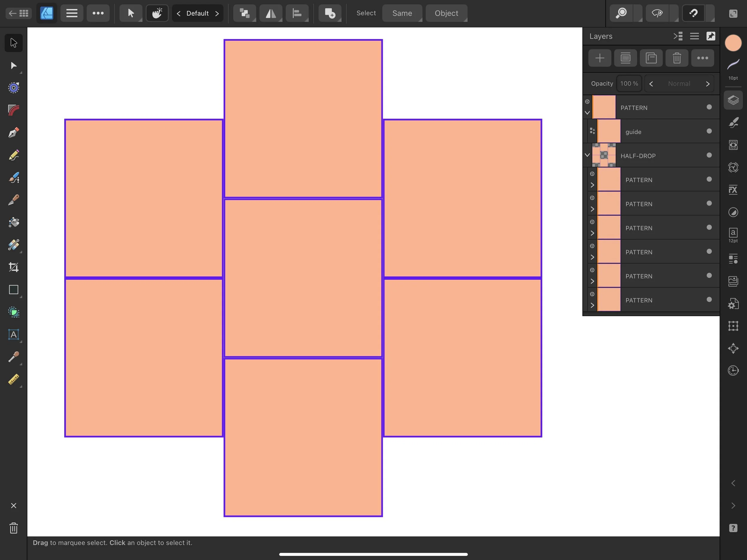Expand the second PATTERN layer in HALF-DROP

[592, 209]
